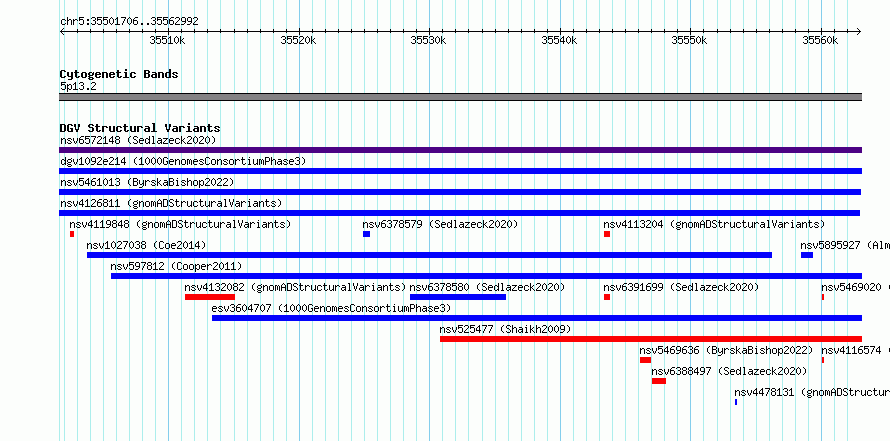The image size is (890, 441).
Task: Click the nsv4119848 variant label
Action: pyautogui.click(x=180, y=224)
